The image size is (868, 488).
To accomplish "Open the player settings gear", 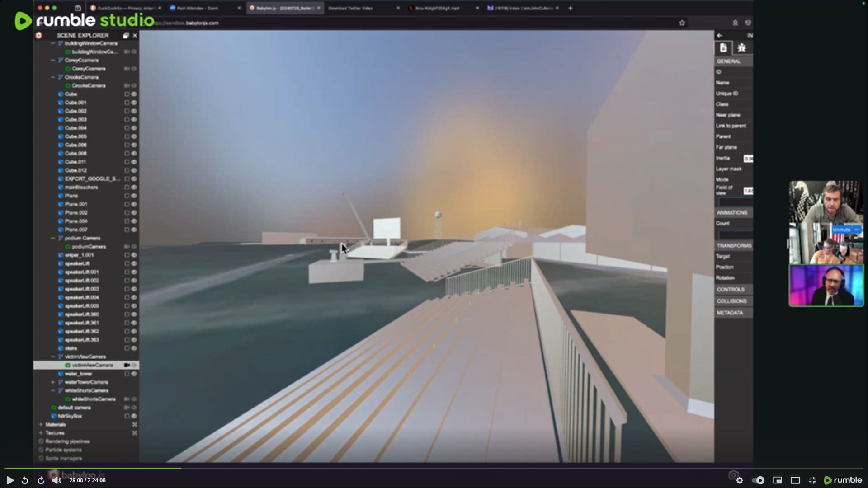I will 740,480.
